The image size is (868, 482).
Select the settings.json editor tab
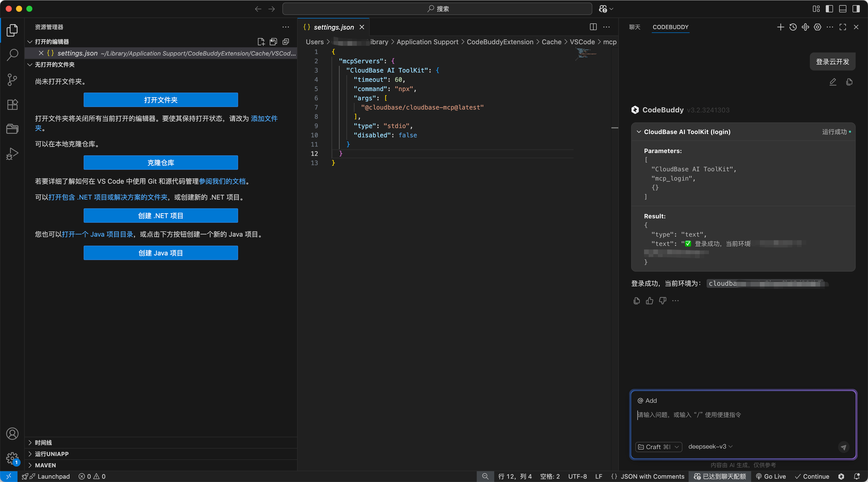[334, 27]
